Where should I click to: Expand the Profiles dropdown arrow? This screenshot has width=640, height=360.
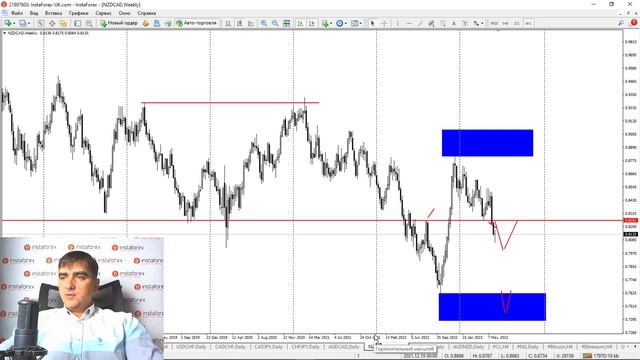29,23
